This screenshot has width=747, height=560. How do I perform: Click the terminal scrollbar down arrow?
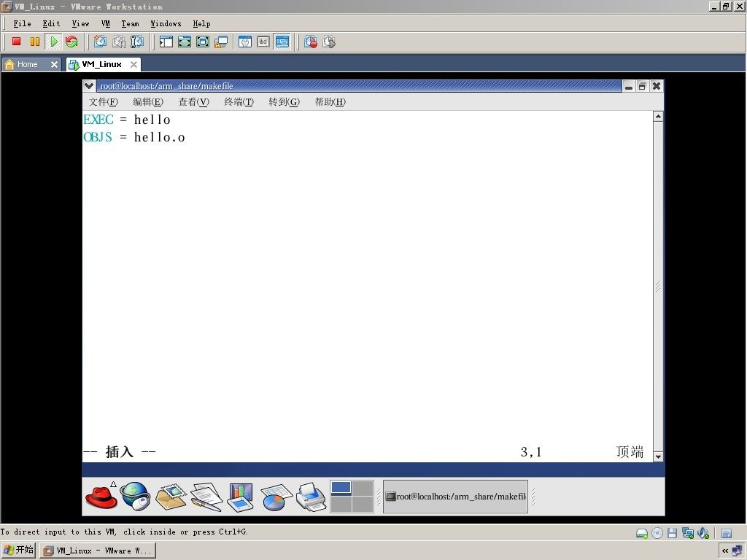[x=658, y=456]
